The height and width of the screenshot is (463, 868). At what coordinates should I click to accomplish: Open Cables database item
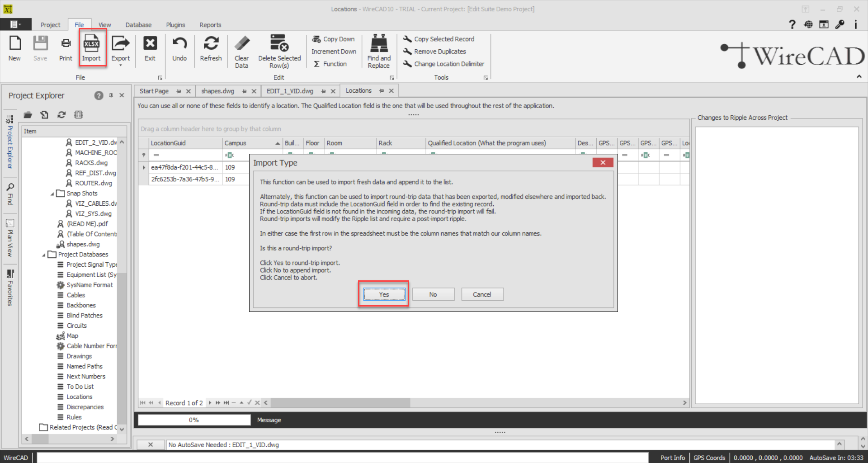(x=75, y=295)
